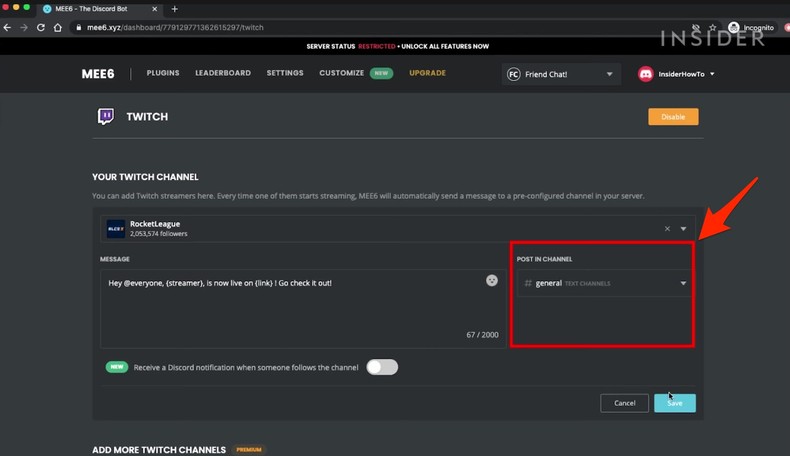
Task: Open a new browser tab
Action: [174, 9]
